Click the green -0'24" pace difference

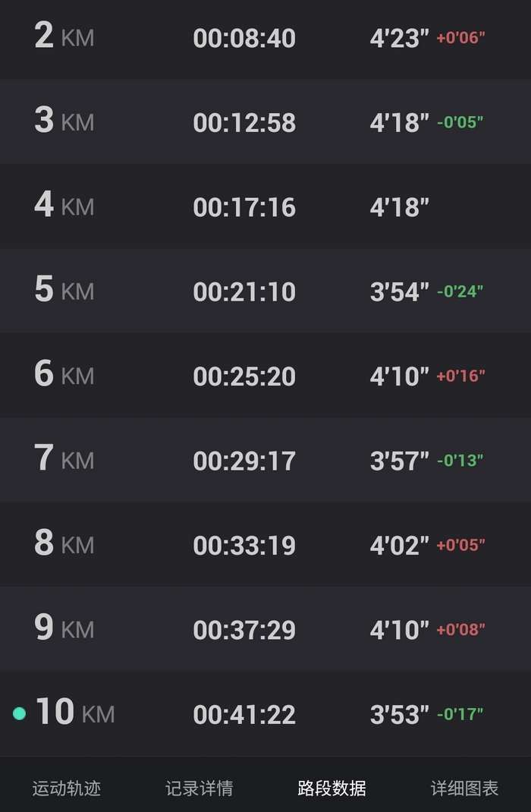(460, 291)
